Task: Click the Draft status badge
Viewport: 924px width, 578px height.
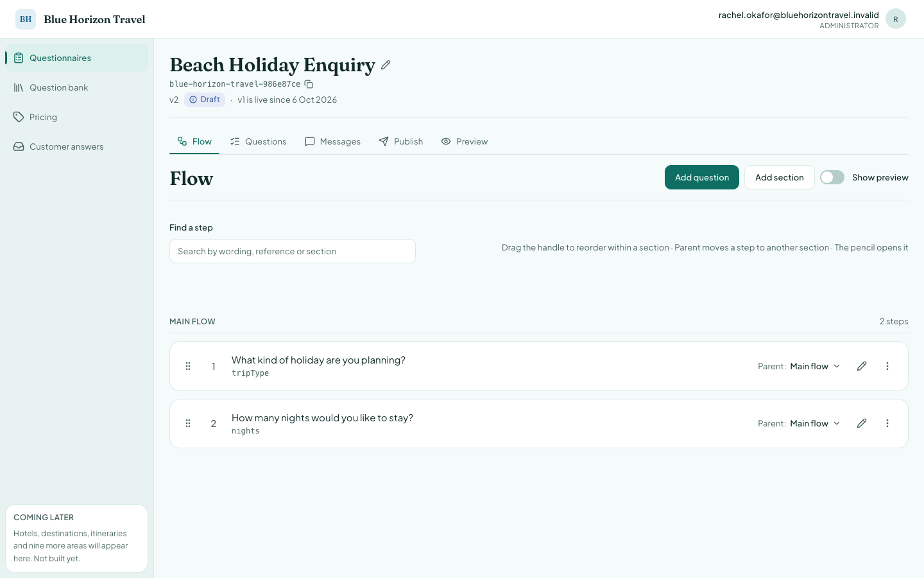Action: [x=205, y=100]
